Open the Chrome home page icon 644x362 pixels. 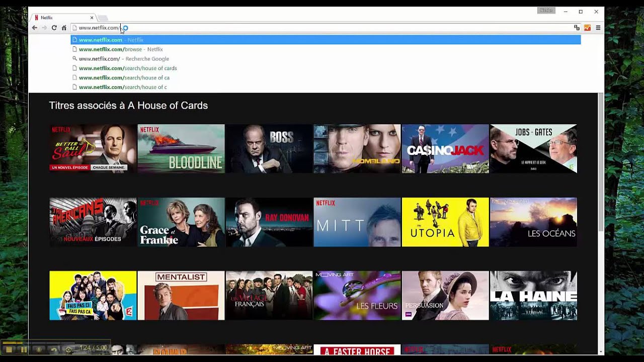[64, 28]
